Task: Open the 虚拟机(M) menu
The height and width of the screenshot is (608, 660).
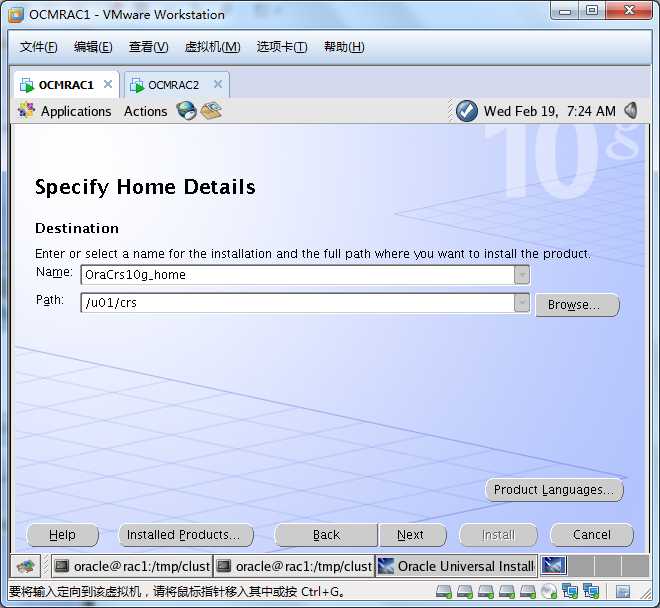Action: coord(213,46)
